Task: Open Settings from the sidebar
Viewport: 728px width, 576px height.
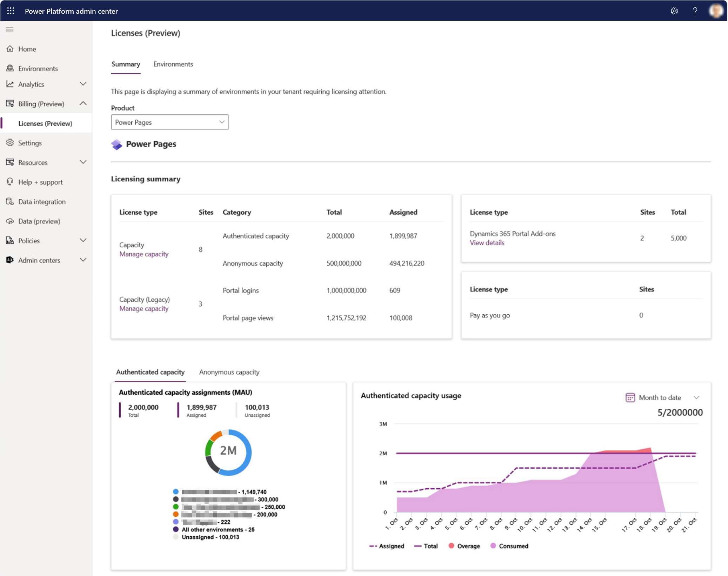Action: pyautogui.click(x=29, y=142)
